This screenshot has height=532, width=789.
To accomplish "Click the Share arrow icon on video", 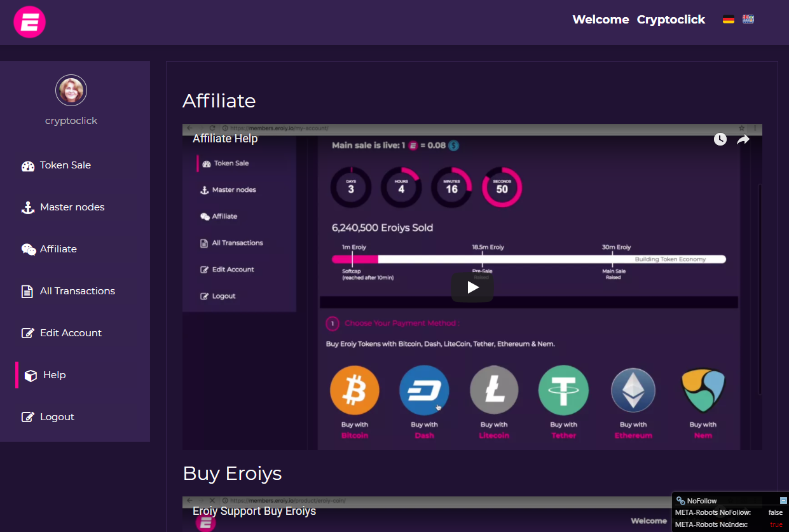I will 743,139.
